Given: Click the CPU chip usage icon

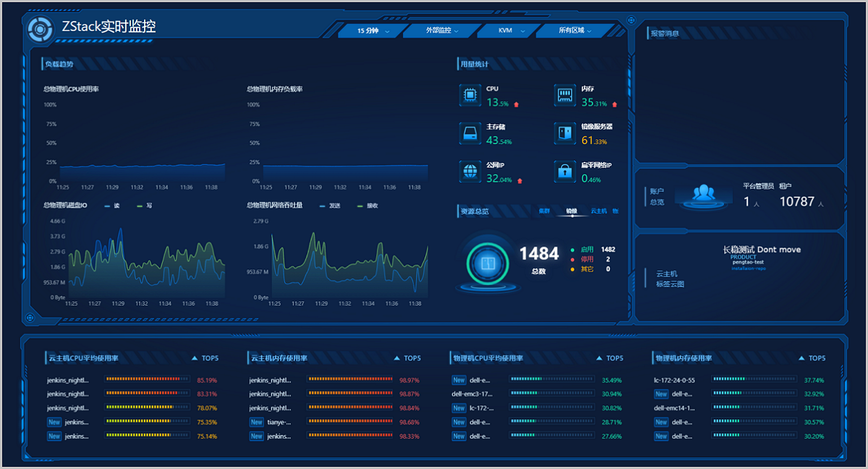Looking at the screenshot, I should click(470, 95).
